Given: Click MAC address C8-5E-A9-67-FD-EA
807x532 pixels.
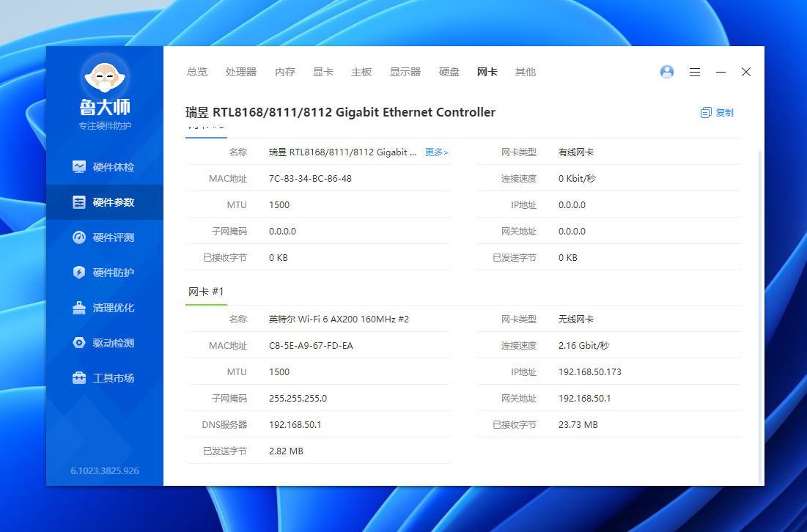Looking at the screenshot, I should click(x=311, y=346).
